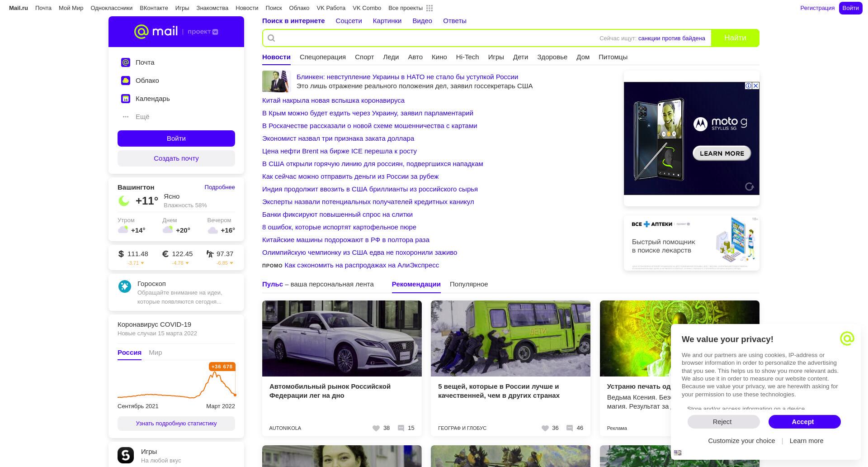Reject cookies in privacy popup
Viewport: 868px width, 467px height.
724,422
